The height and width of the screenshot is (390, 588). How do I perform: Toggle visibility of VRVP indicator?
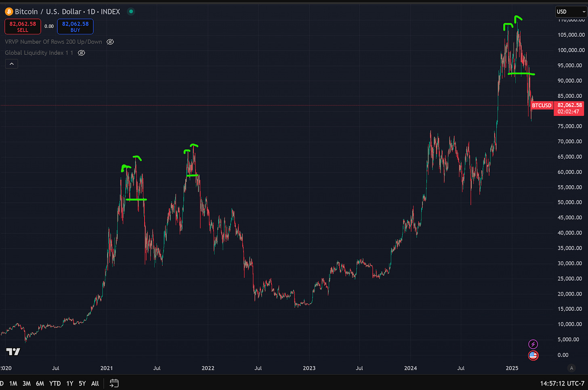coord(110,42)
